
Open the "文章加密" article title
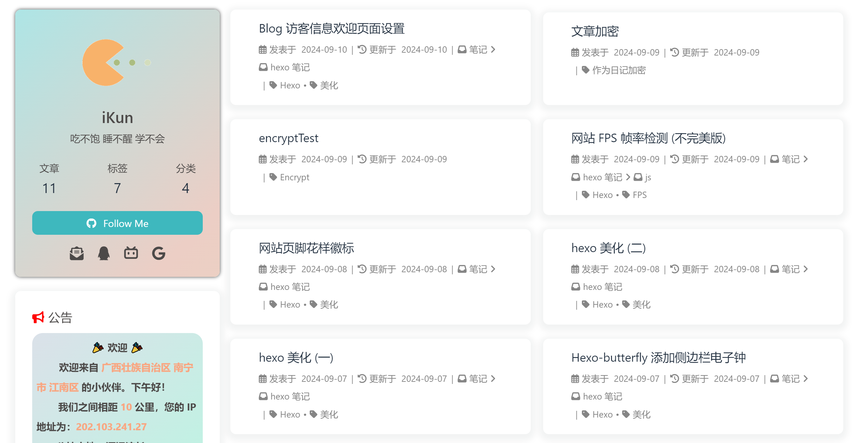pos(595,31)
